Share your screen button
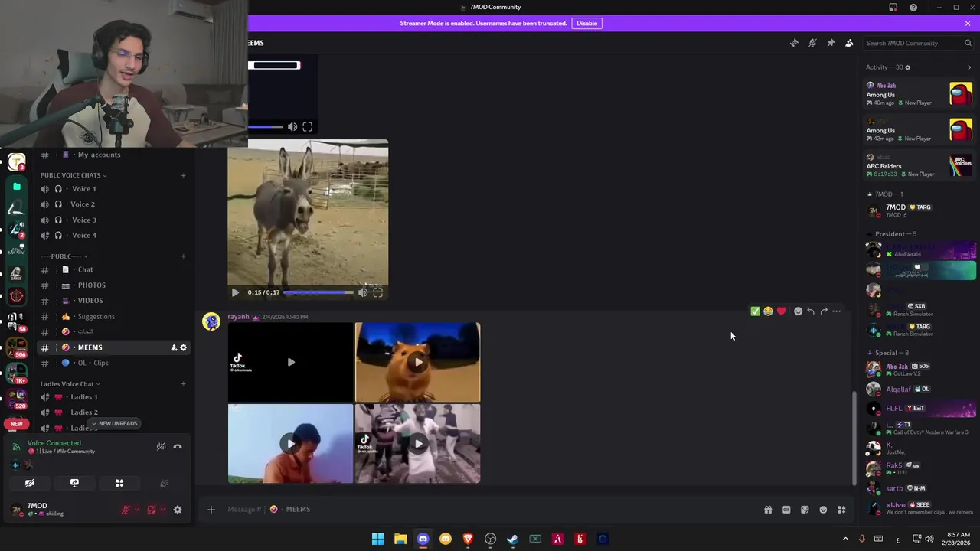 [74, 484]
